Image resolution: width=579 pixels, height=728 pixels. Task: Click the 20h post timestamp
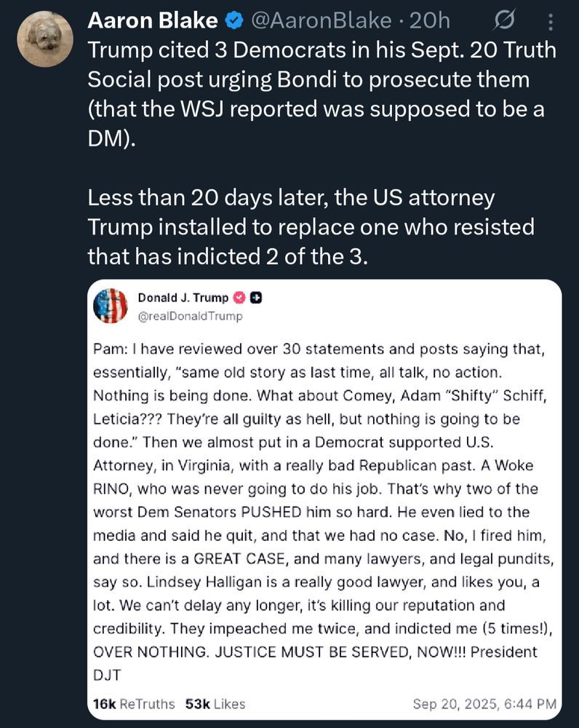(x=430, y=20)
